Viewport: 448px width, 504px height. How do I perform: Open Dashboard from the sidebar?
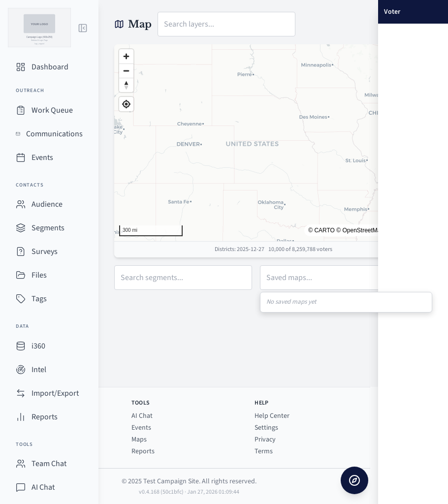coord(49,67)
